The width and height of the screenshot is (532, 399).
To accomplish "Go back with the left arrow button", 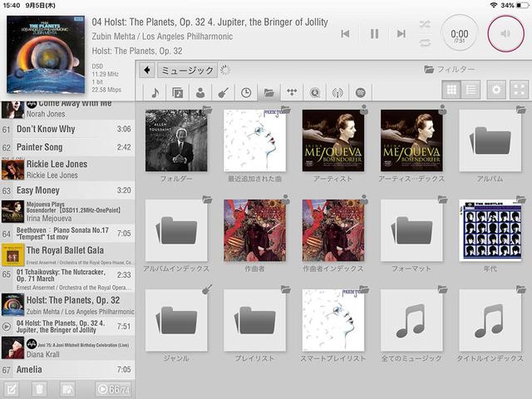I will click(147, 70).
